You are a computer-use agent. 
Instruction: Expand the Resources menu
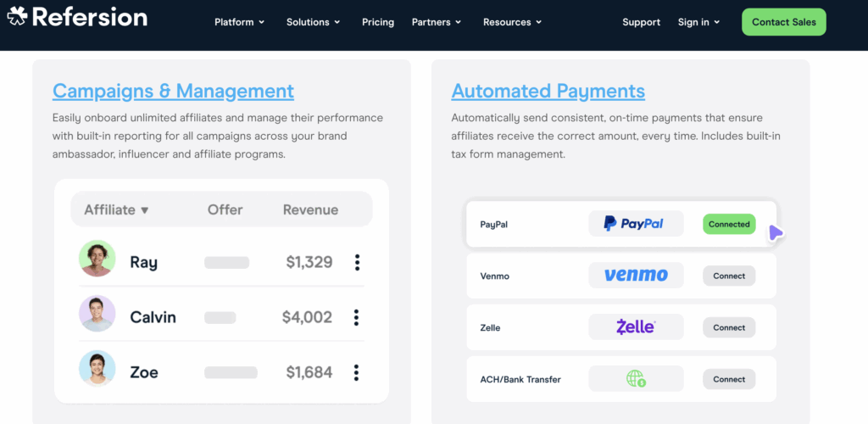pyautogui.click(x=512, y=22)
